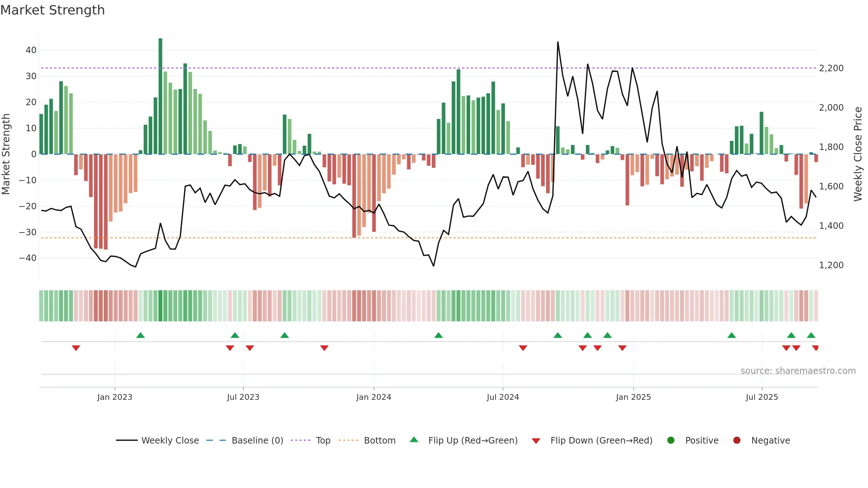Image resolution: width=868 pixels, height=488 pixels.
Task: Click the Weekly Close legend entry
Action: [x=157, y=440]
